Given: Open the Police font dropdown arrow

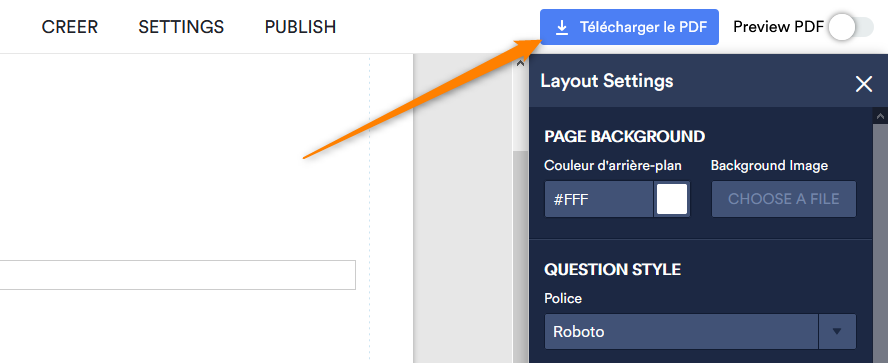Looking at the screenshot, I should [837, 331].
